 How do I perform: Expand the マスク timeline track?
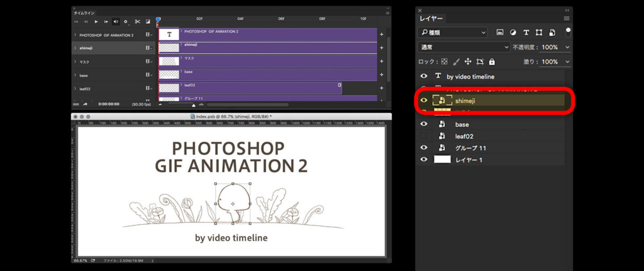pos(75,62)
